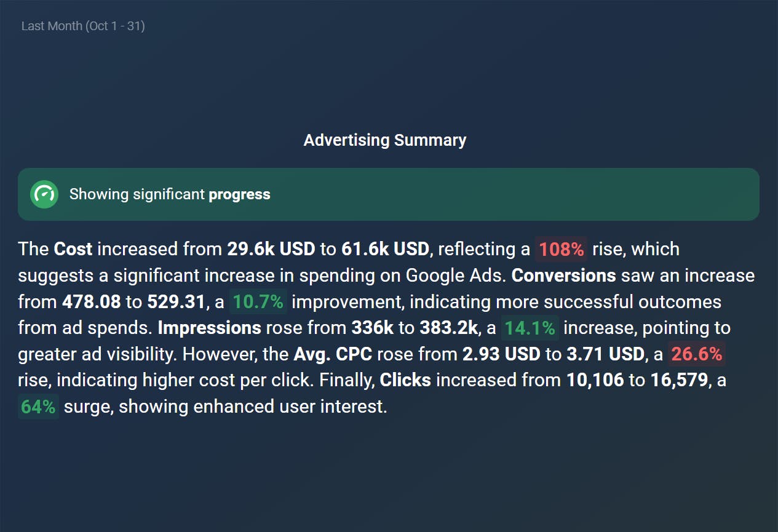The image size is (778, 532).
Task: Open the Last Month (Oct 1 - 31) date range
Action: pyautogui.click(x=83, y=26)
